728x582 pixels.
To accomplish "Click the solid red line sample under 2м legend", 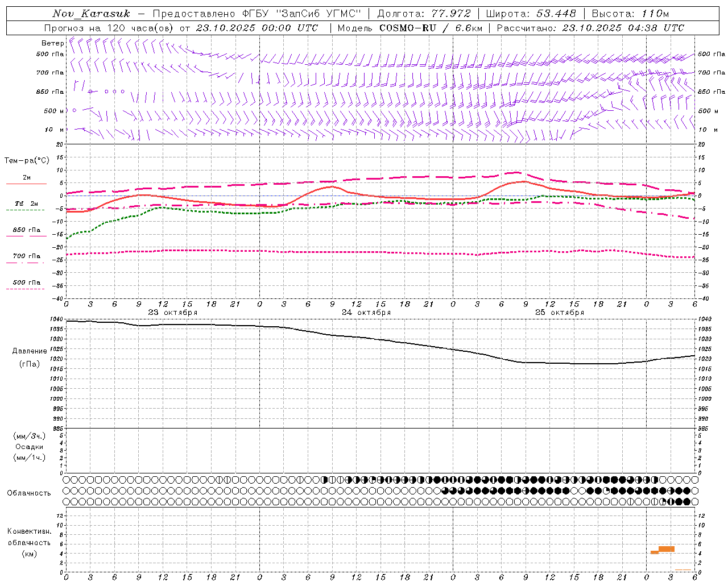I will (26, 184).
